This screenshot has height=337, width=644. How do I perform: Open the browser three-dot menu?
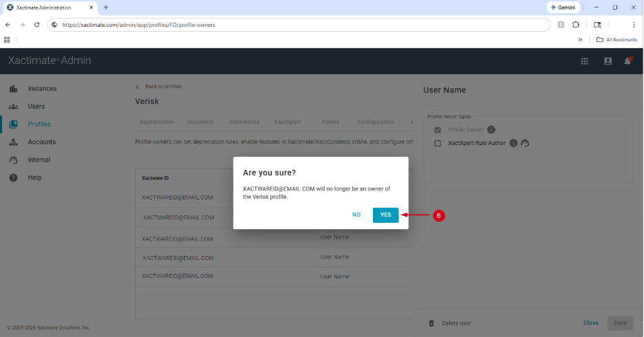(634, 25)
